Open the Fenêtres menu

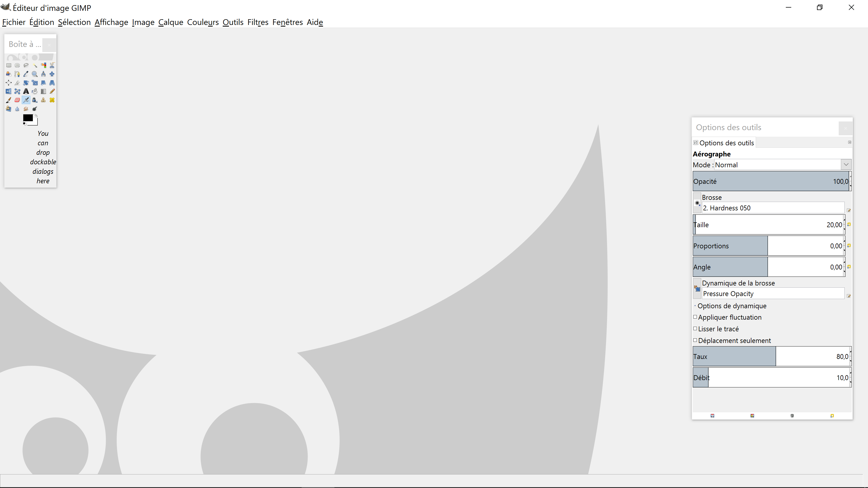(x=288, y=22)
